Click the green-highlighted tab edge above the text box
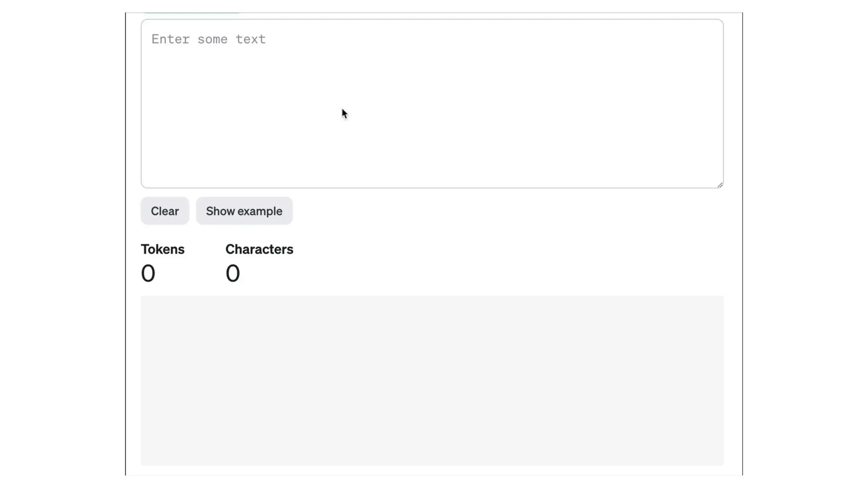 [x=191, y=14]
